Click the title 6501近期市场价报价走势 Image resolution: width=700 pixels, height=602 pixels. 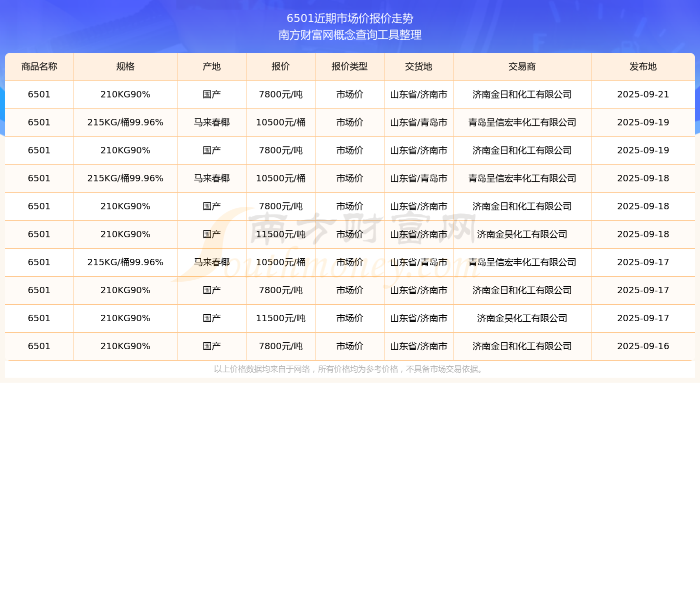point(350,18)
